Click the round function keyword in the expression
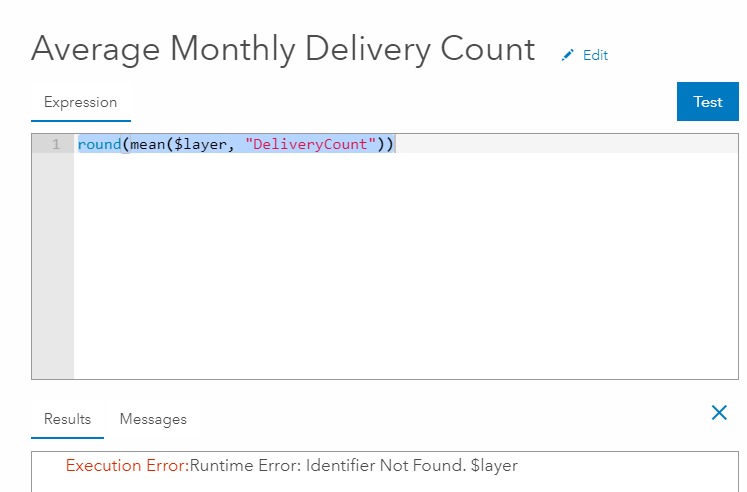Screen dimensions: 747x492 coord(99,145)
